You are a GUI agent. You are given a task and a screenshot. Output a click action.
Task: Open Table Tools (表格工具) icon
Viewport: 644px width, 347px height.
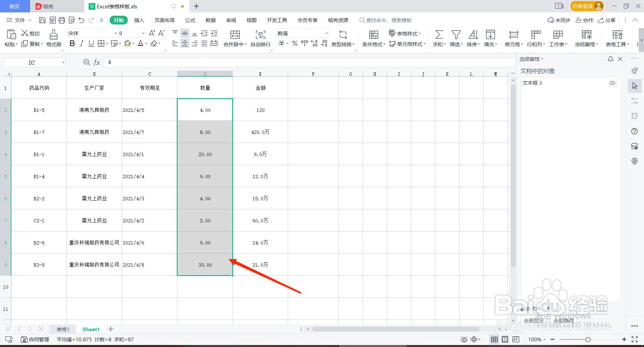click(x=617, y=34)
